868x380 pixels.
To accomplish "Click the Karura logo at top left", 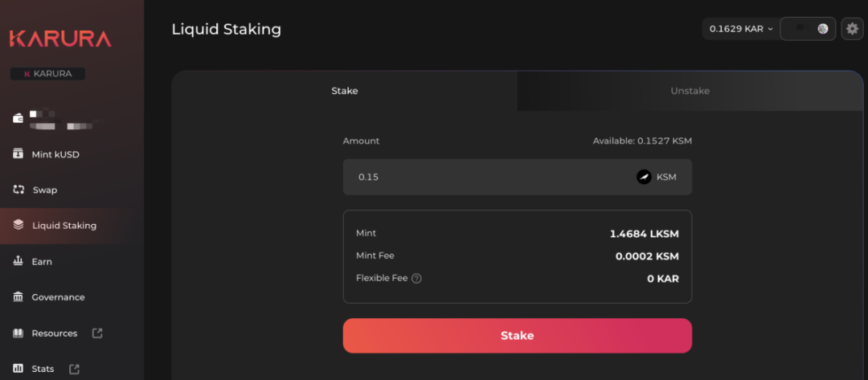I will point(60,39).
